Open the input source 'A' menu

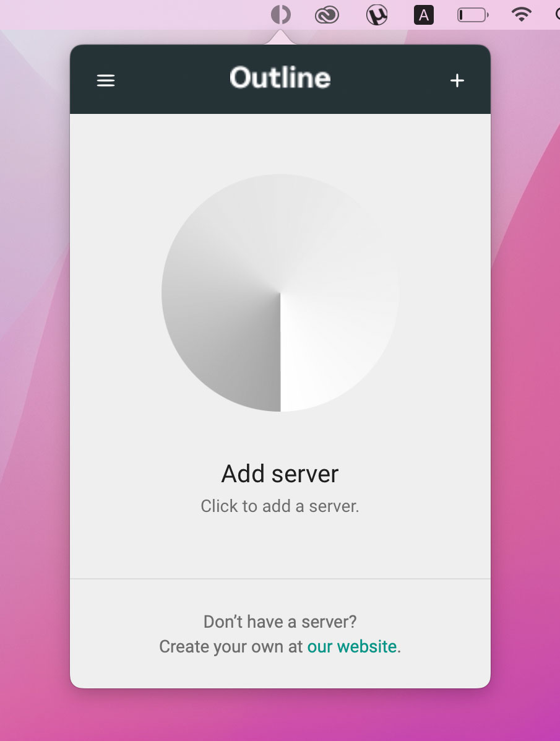pos(424,15)
